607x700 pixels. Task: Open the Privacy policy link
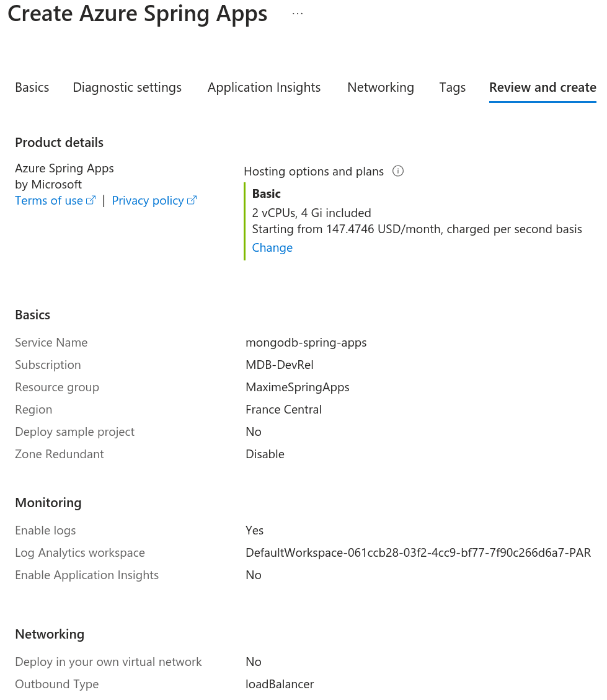[x=148, y=200]
